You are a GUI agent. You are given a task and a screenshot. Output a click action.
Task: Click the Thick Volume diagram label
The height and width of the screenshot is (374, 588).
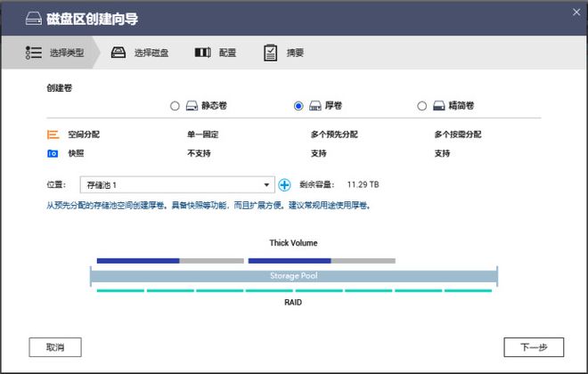(x=293, y=243)
